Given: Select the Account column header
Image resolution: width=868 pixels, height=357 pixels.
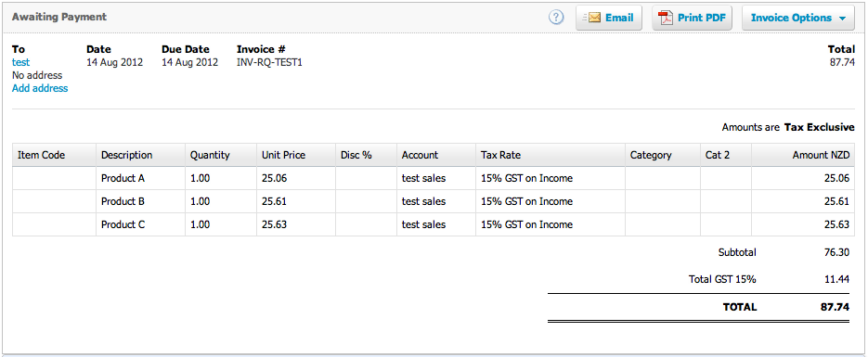Looking at the screenshot, I should point(436,155).
